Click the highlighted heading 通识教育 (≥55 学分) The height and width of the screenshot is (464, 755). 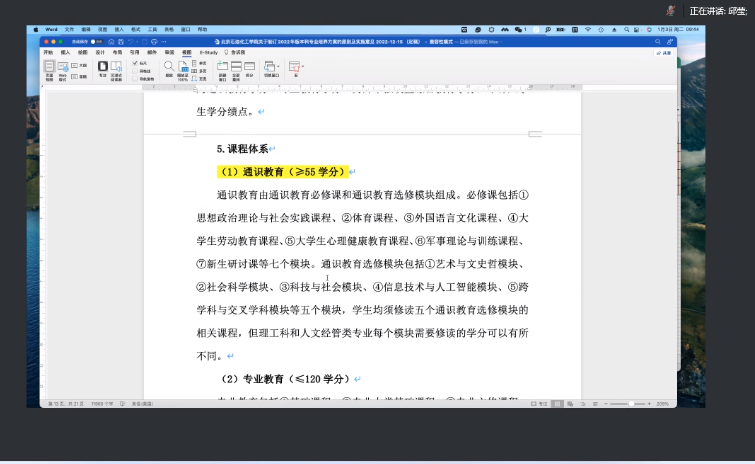[x=282, y=171]
